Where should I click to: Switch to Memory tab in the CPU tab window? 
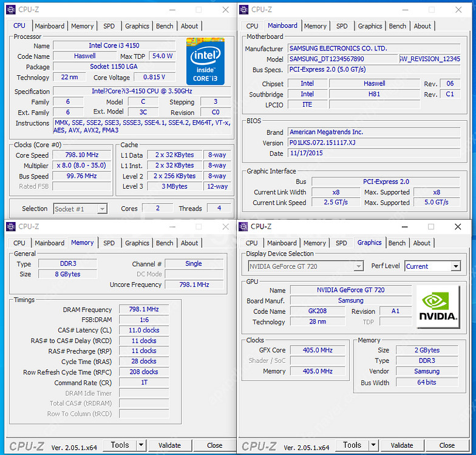83,26
